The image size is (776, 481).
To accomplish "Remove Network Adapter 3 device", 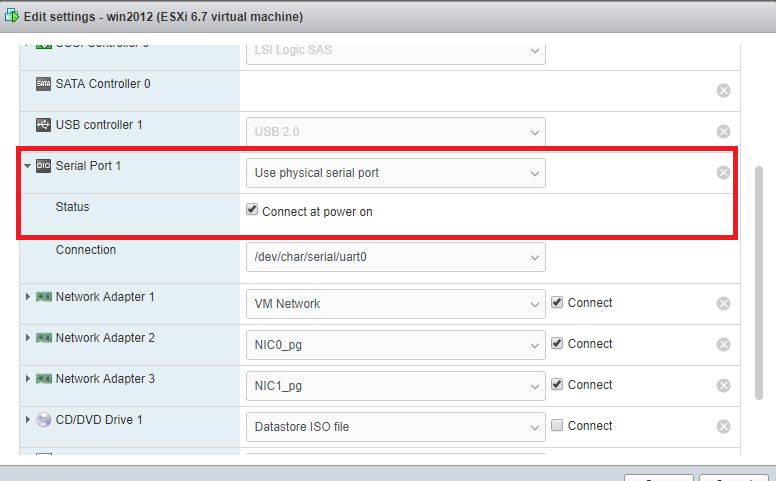I will coord(723,385).
